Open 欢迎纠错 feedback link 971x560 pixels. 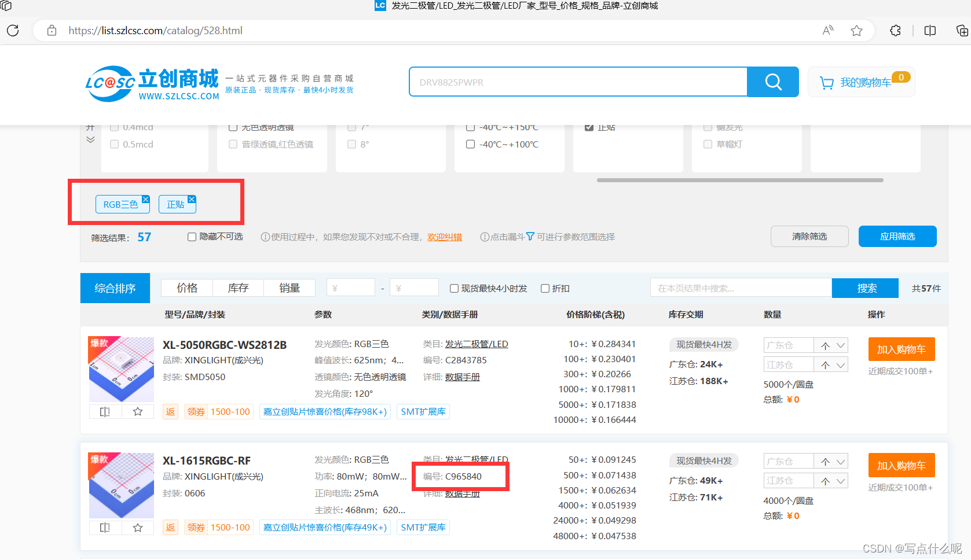[x=445, y=237]
